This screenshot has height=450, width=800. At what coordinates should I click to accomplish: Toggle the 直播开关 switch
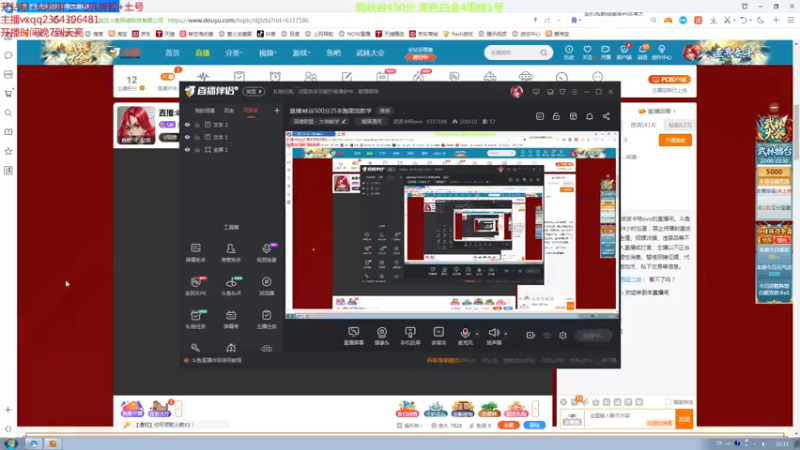coord(167,77)
